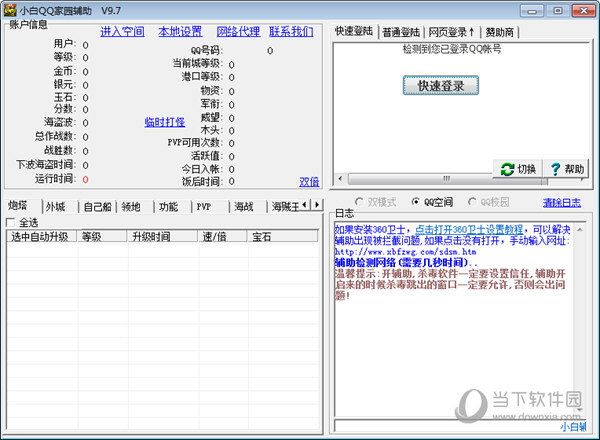The image size is (600, 440).
Task: Open the 赞助商 tab
Action: (500, 32)
